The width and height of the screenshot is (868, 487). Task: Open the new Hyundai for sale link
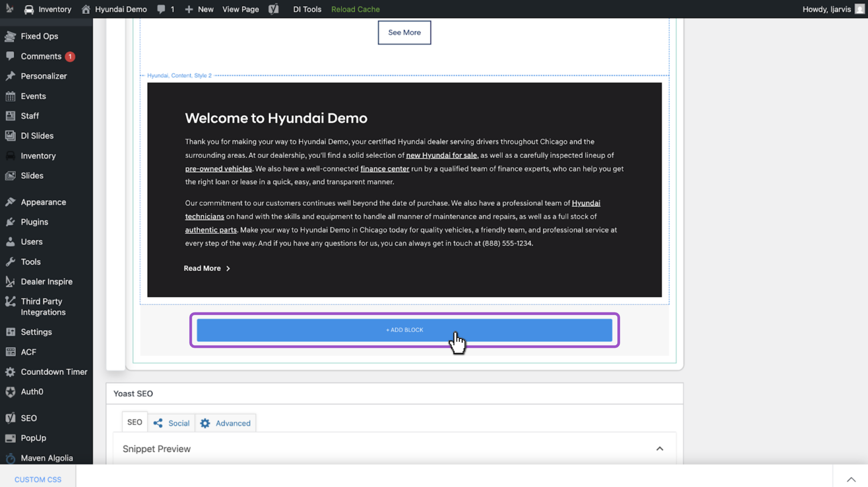point(441,155)
